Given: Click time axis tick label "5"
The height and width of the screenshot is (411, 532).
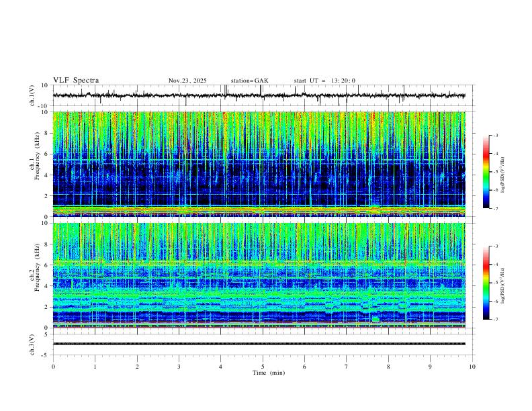Looking at the screenshot, I should [263, 367].
